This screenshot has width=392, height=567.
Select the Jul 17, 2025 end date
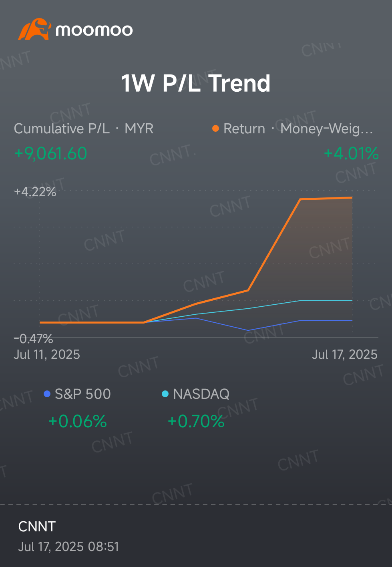point(345,354)
